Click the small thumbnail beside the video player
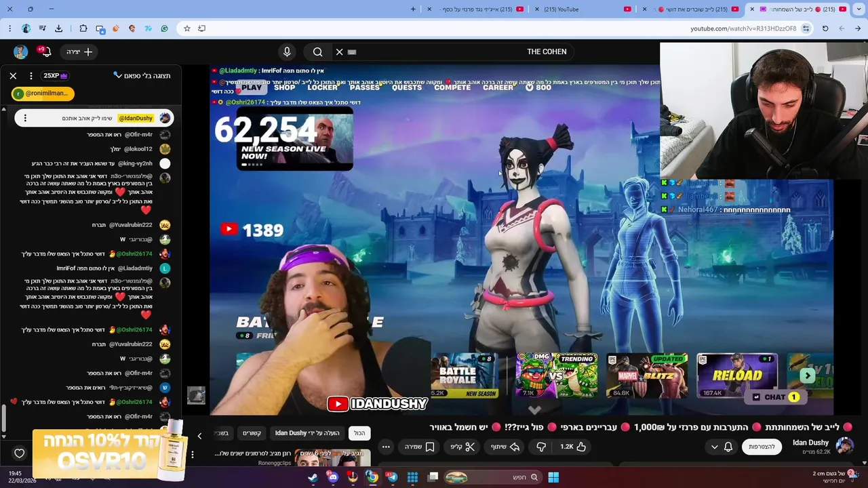The height and width of the screenshot is (488, 868). tap(196, 396)
